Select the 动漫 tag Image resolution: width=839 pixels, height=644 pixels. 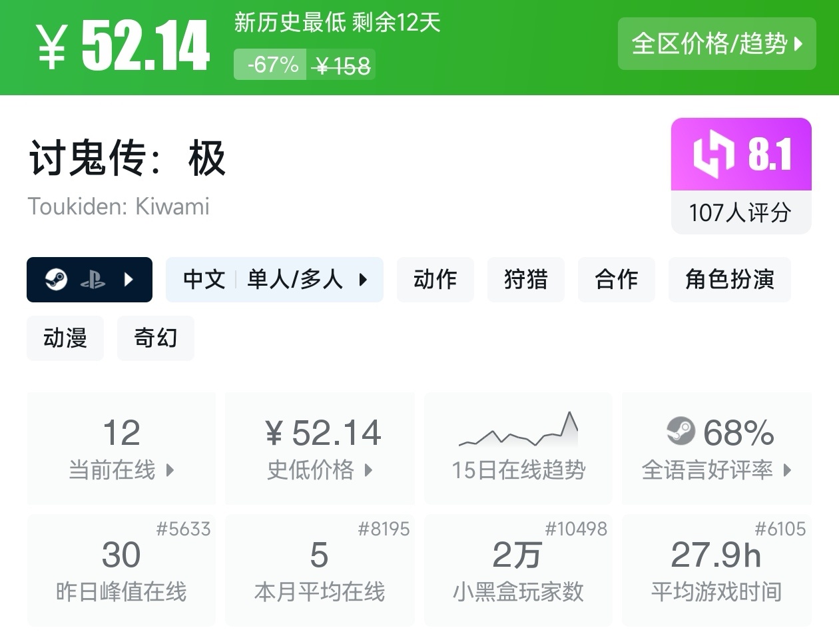coord(65,338)
